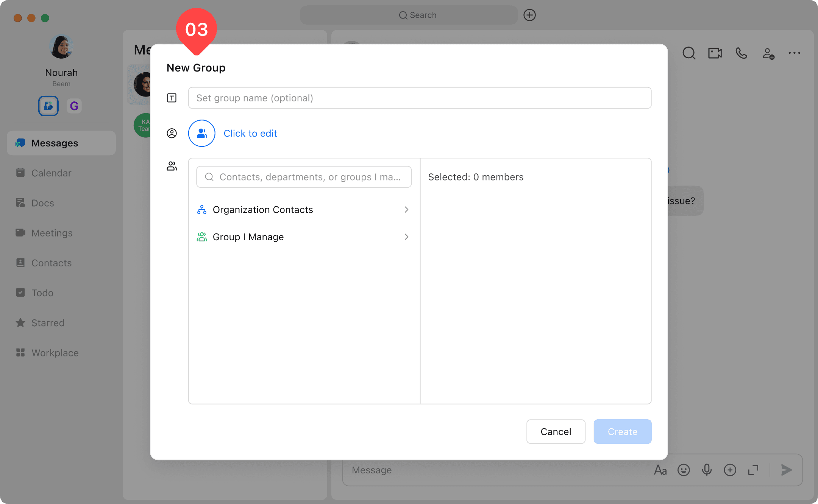The image size is (818, 504).
Task: Start a voice call with phone icon
Action: [741, 53]
